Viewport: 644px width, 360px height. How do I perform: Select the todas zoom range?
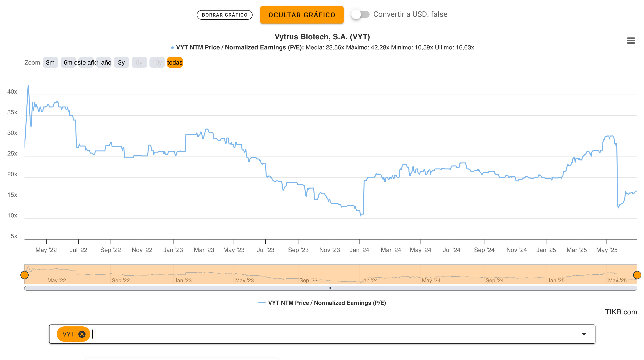coord(175,62)
